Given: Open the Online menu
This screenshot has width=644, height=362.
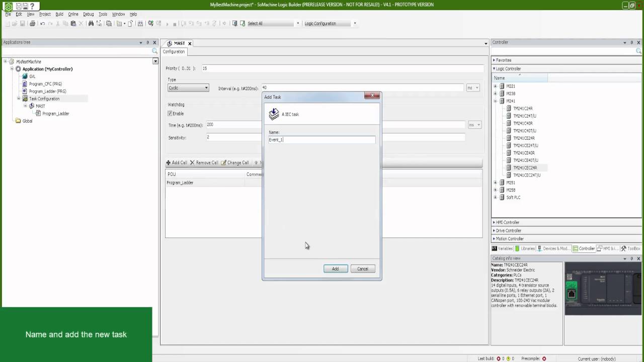Looking at the screenshot, I should (x=73, y=14).
